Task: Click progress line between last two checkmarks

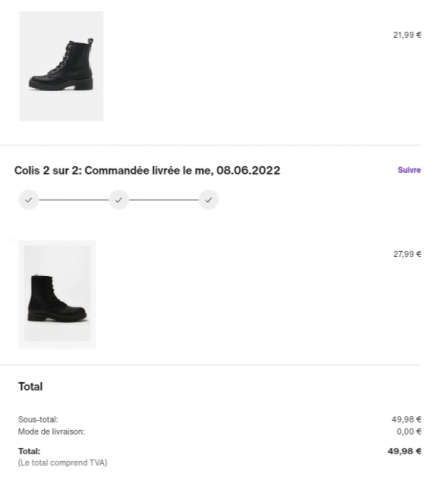Action: (164, 200)
